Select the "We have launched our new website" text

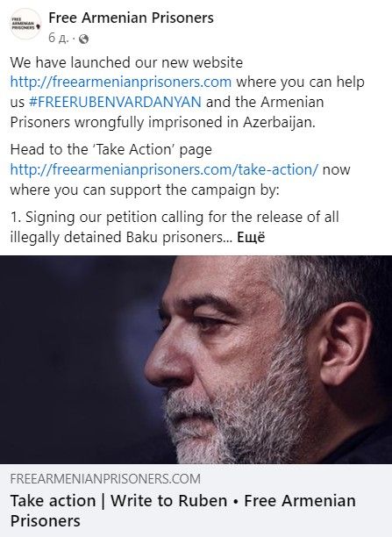[x=126, y=62]
